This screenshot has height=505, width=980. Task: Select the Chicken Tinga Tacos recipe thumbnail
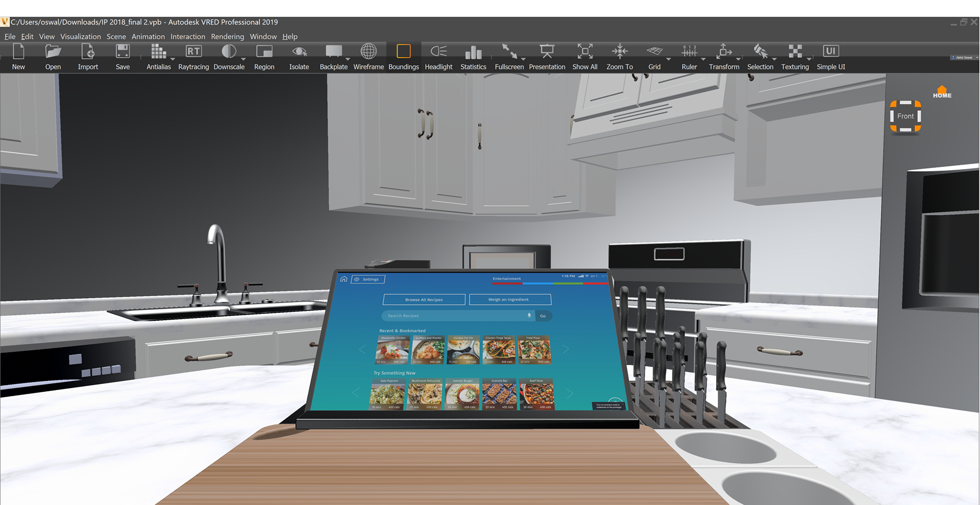tap(499, 350)
